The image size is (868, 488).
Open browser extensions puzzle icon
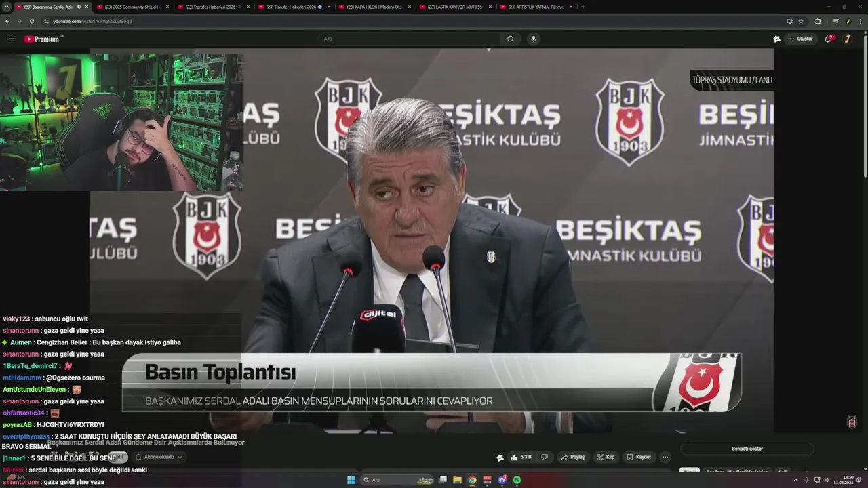click(818, 21)
